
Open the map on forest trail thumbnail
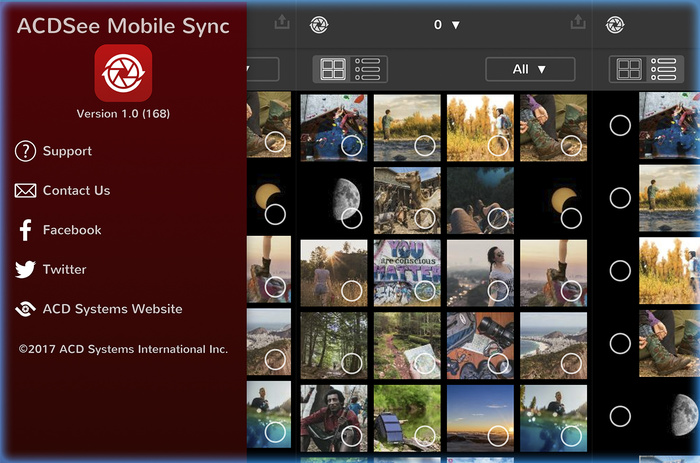coord(407,346)
